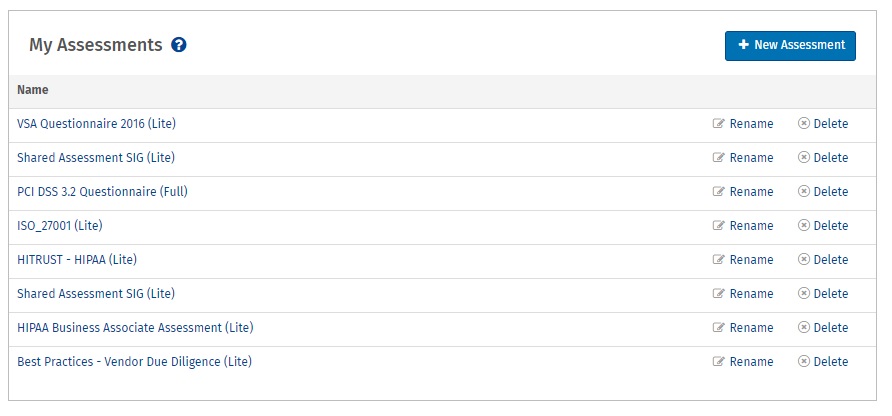
Task: Open HIPAA Business Associate Assessment (Lite)
Action: point(135,328)
